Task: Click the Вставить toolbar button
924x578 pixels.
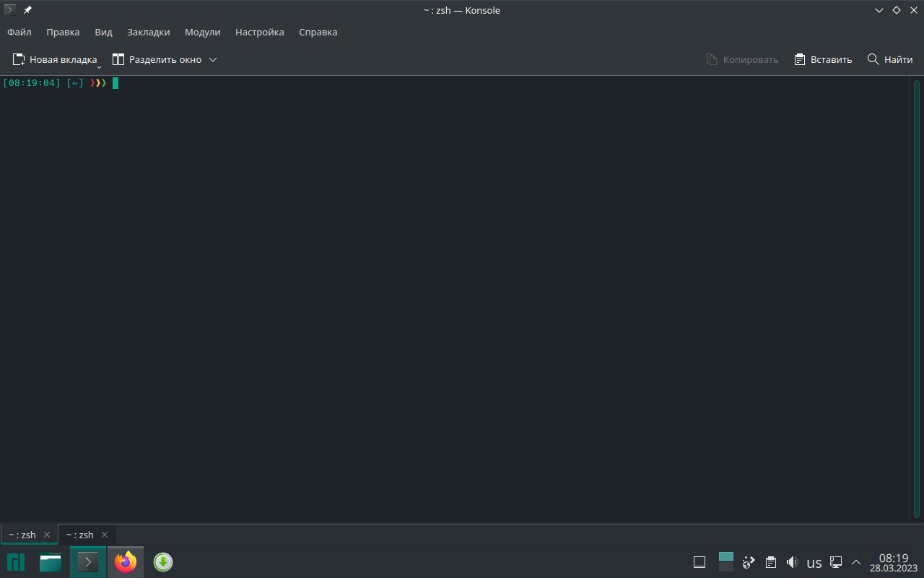Action: point(823,59)
